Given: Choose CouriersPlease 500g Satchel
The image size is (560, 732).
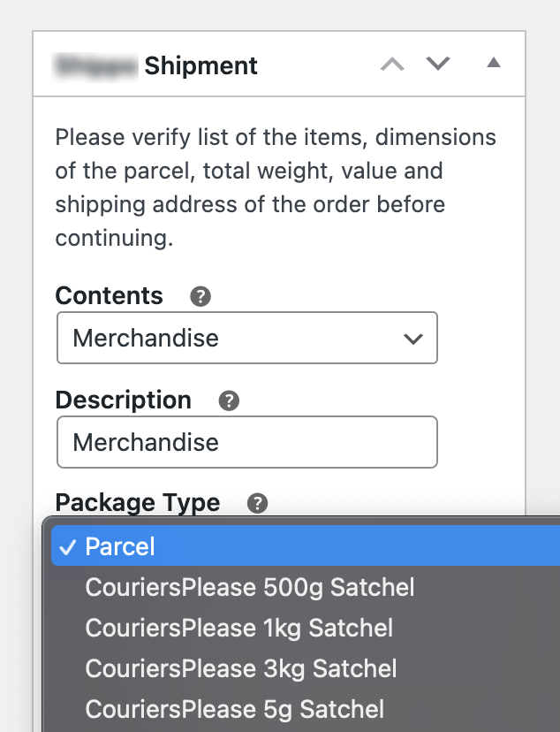Looking at the screenshot, I should click(x=249, y=587).
